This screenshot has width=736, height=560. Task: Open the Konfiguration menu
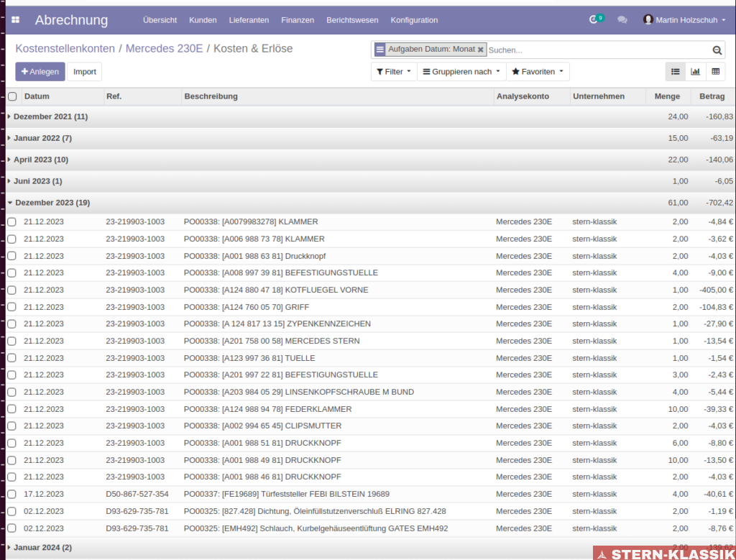point(414,20)
